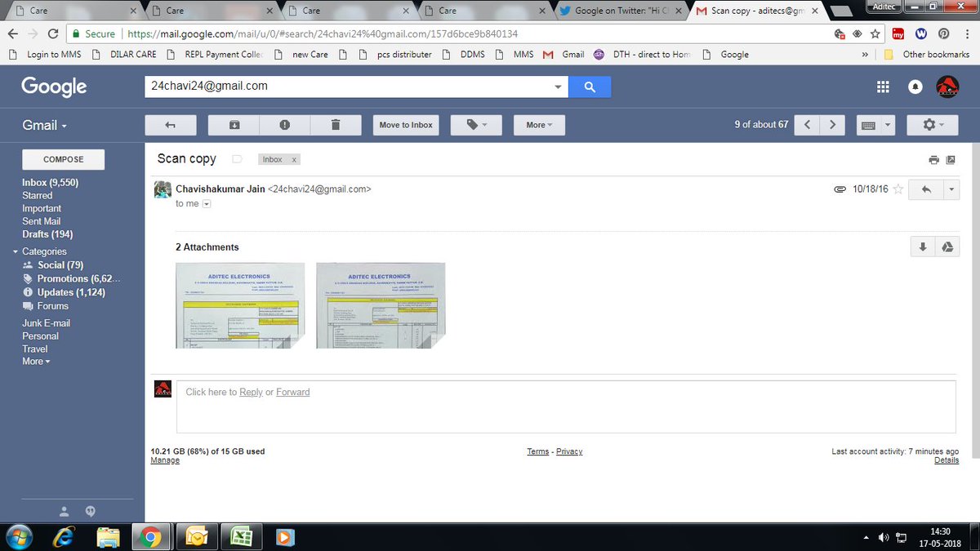Viewport: 980px width, 551px height.
Task: Collapse the Categories section
Action: pyautogui.click(x=16, y=252)
